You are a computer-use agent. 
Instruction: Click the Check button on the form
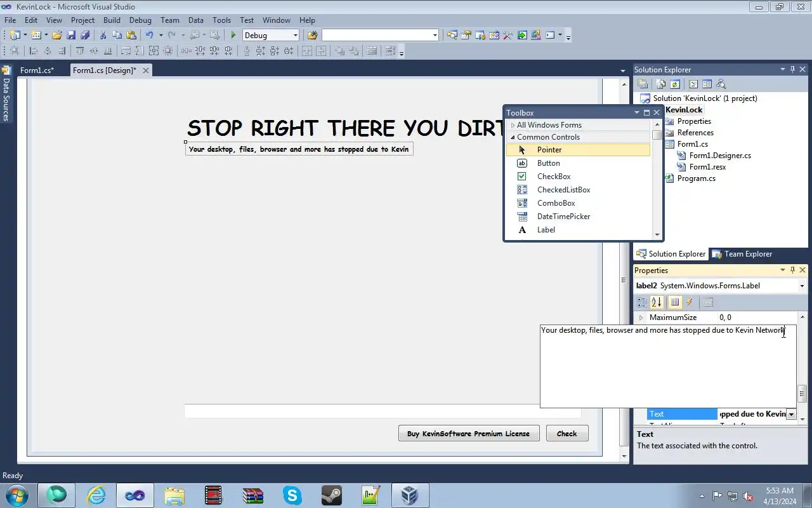coord(567,434)
